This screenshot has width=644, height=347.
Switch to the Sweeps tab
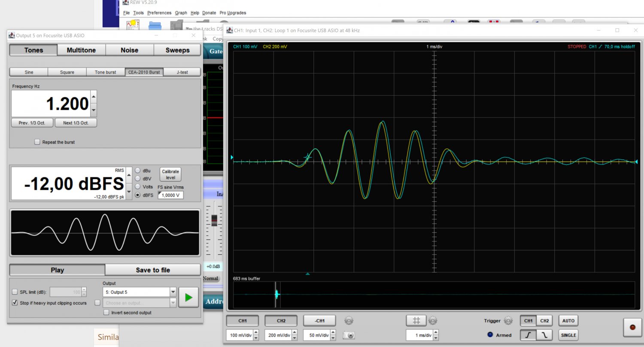click(177, 50)
